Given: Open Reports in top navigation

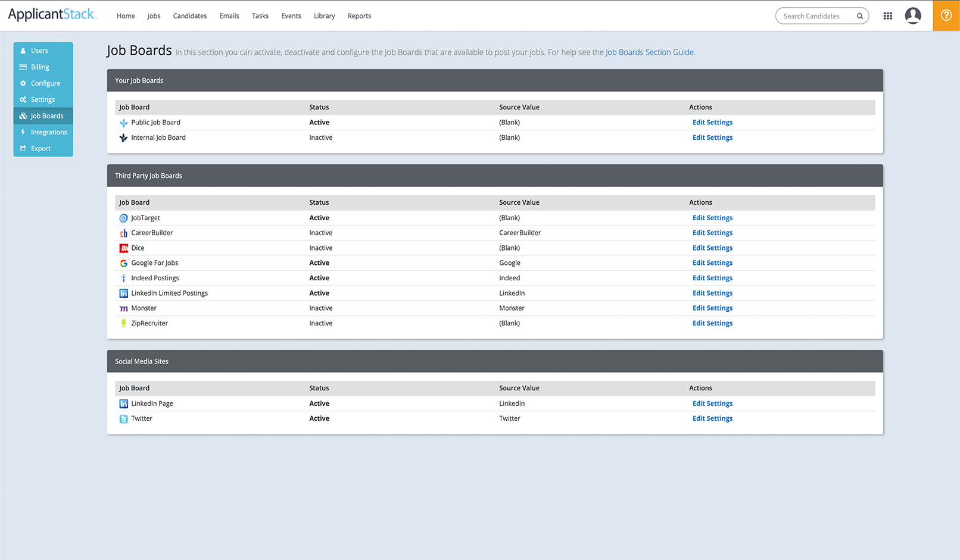Looking at the screenshot, I should point(359,16).
